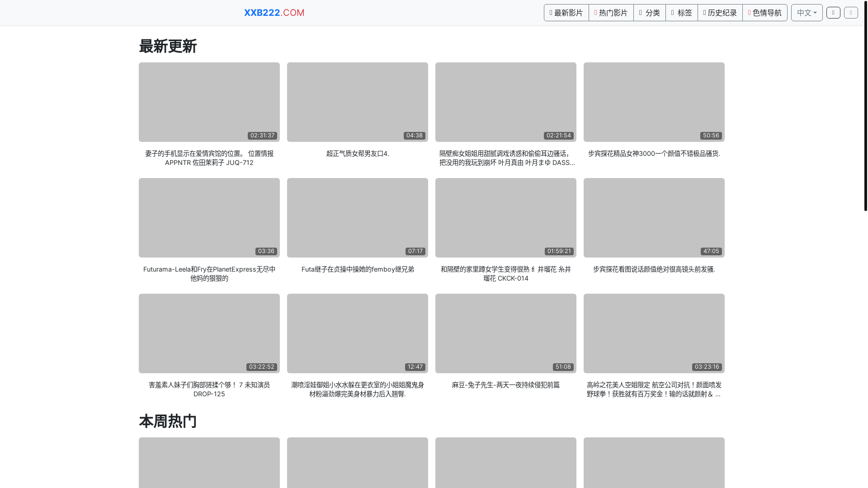This screenshot has width=868, height=488.
Task: Click the icon button next to 中文 dropdown
Action: [833, 13]
